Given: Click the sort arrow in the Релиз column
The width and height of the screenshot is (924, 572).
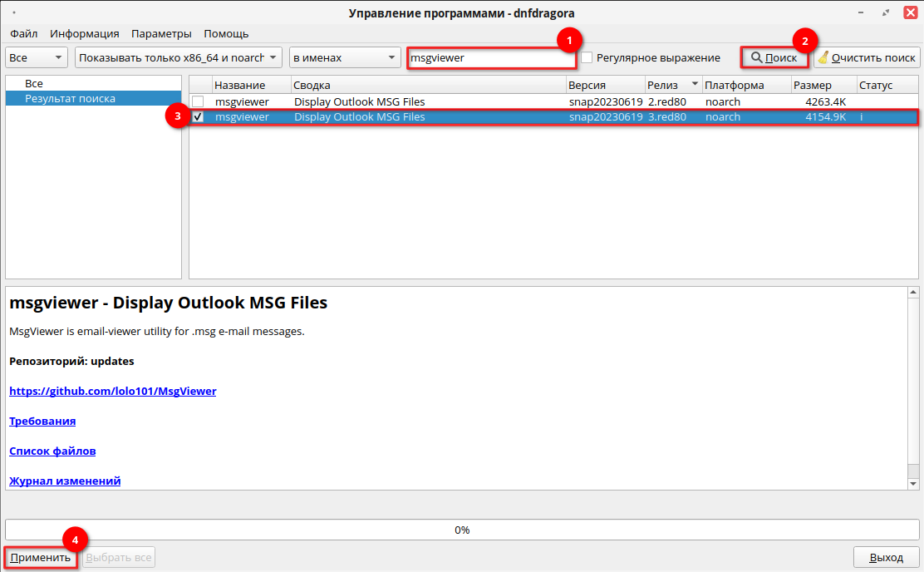Looking at the screenshot, I should pyautogui.click(x=695, y=84).
